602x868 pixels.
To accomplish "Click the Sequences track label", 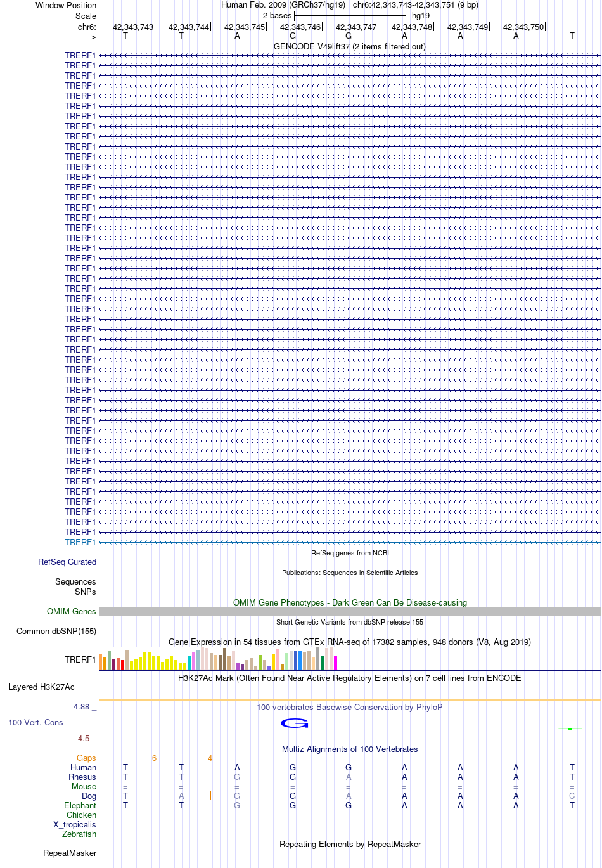I will 75,582.
